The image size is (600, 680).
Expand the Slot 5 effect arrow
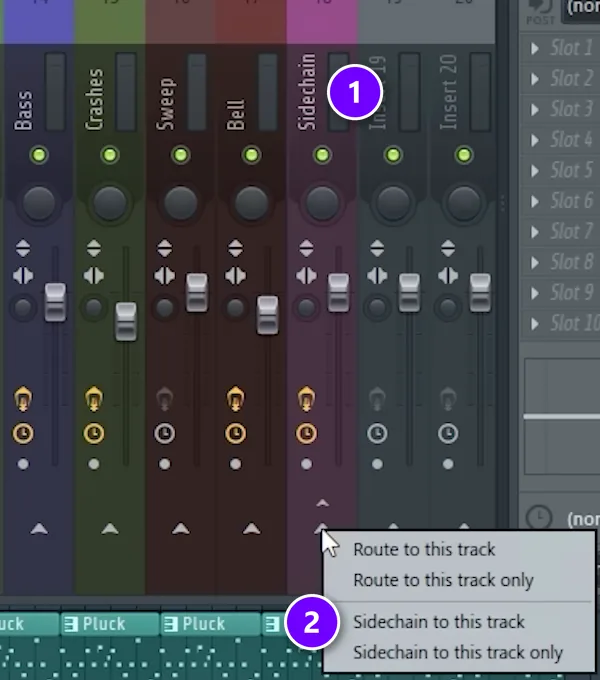point(535,170)
